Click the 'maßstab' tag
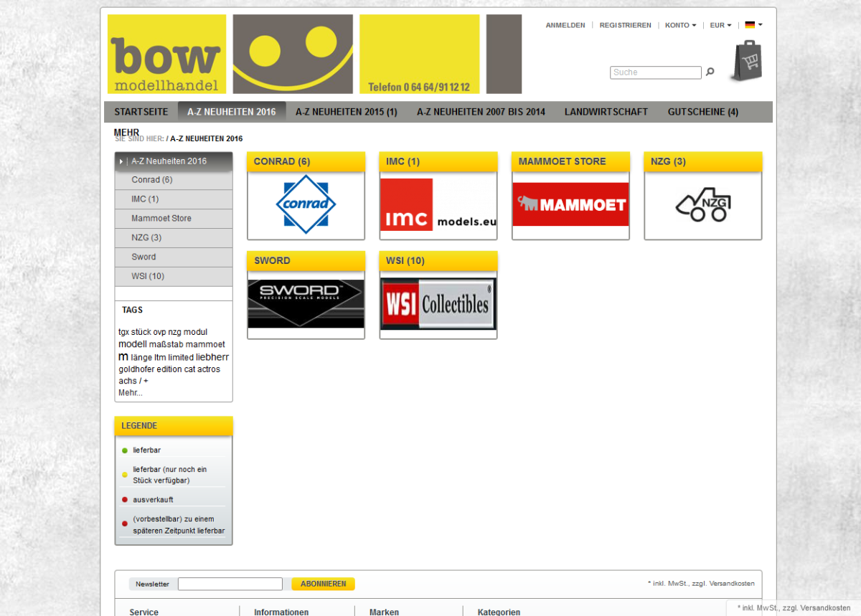 coord(166,345)
